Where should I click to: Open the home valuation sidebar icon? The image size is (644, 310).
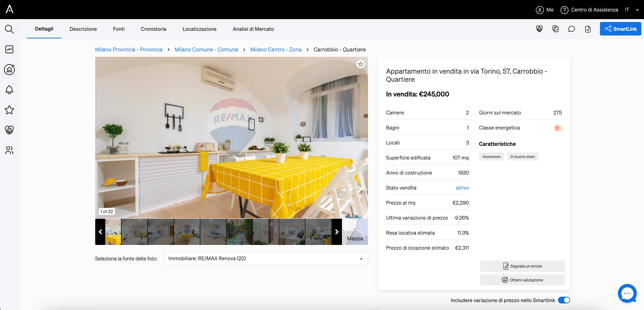(x=9, y=70)
